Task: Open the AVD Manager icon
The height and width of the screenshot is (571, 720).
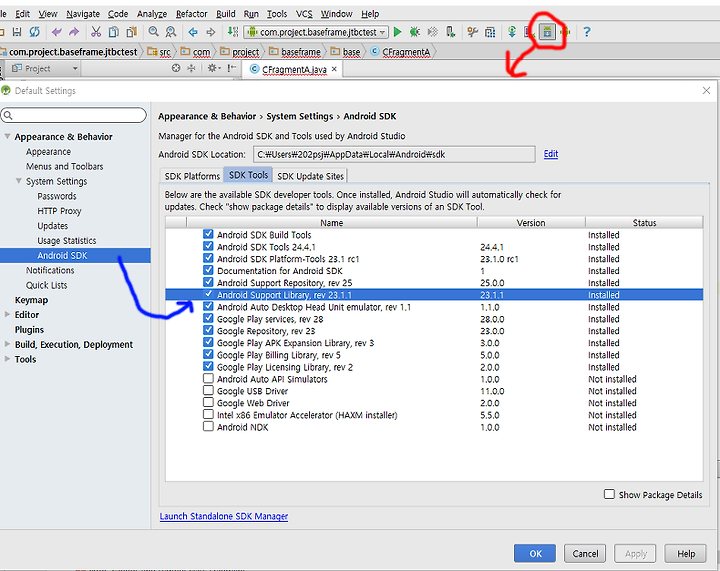Action: tap(529, 32)
